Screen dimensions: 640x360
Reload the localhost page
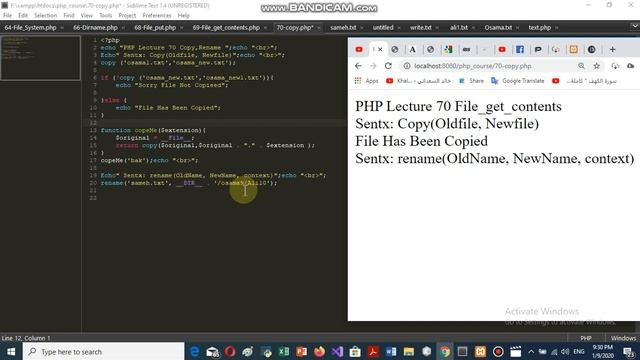tap(388, 66)
